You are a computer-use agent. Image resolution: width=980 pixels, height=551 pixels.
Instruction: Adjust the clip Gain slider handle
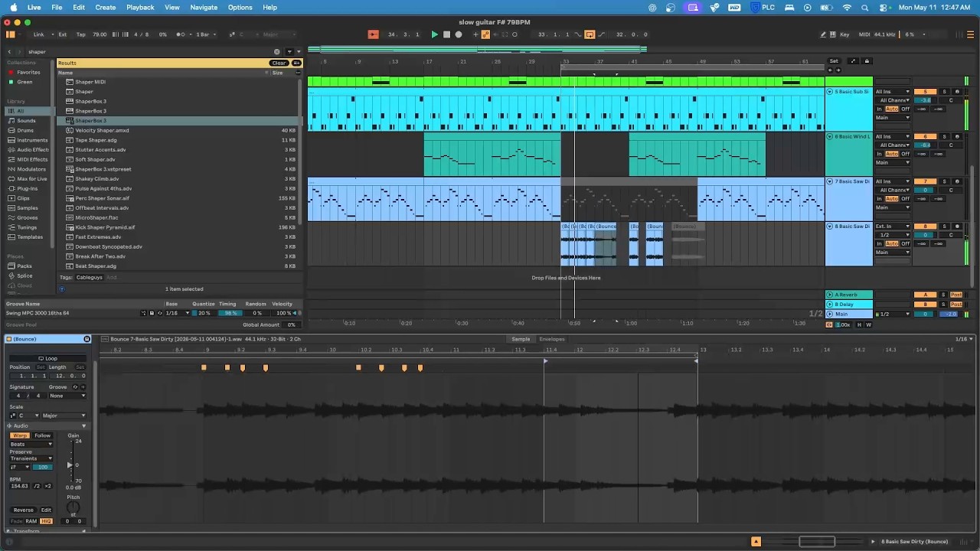click(x=70, y=465)
